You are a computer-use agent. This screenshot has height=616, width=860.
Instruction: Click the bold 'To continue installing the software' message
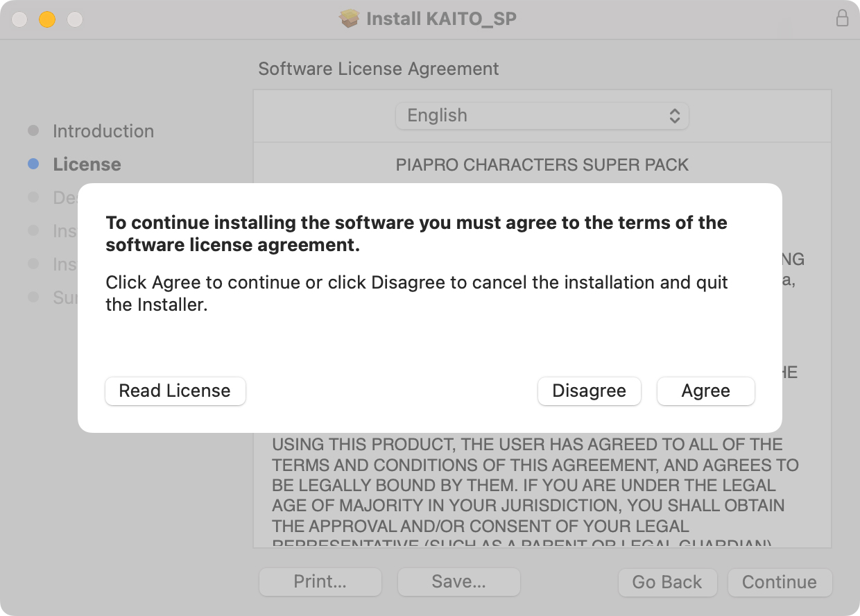[x=416, y=234]
